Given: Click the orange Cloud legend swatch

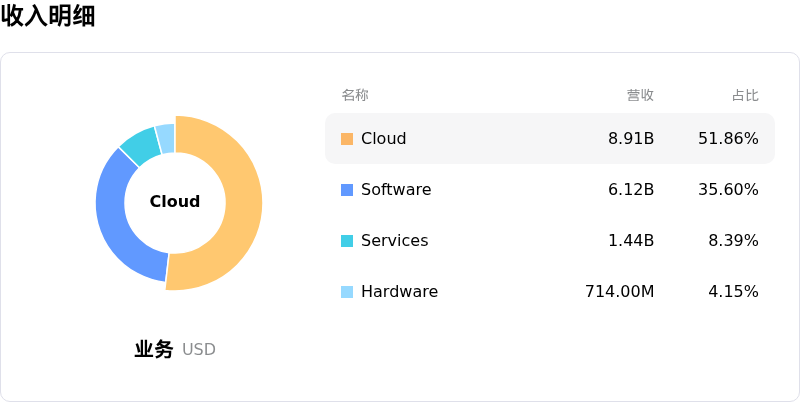Looking at the screenshot, I should point(347,139).
